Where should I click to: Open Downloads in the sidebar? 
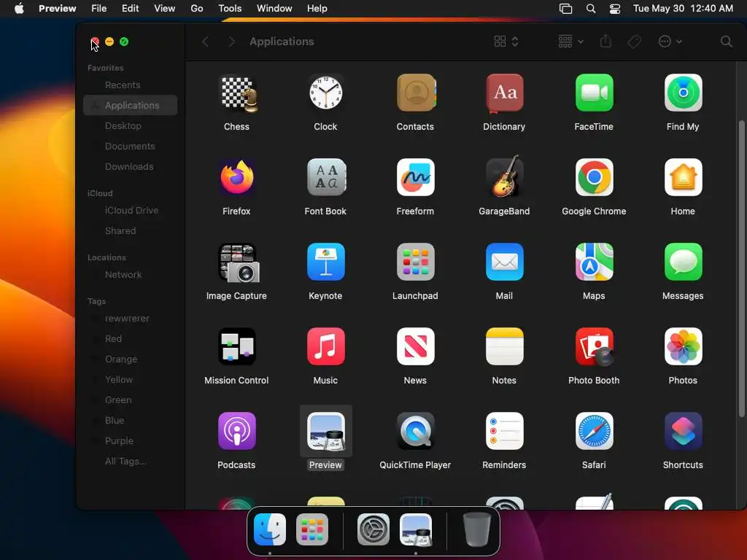130,167
